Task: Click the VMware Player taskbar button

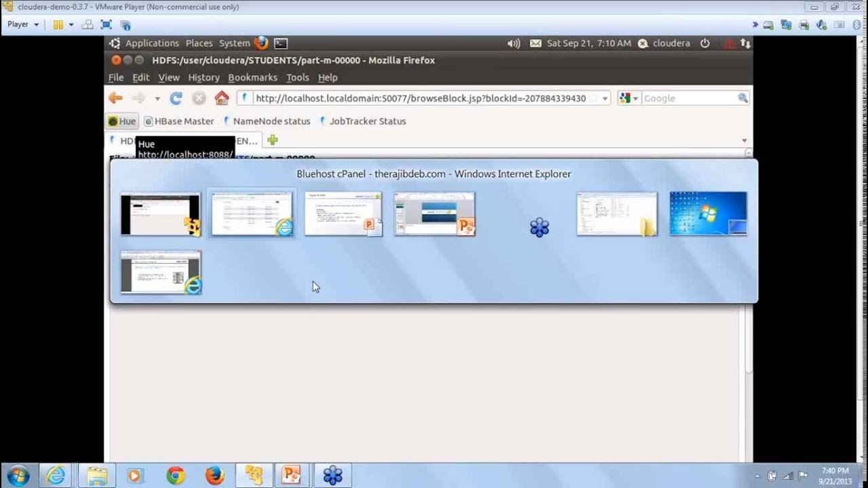Action: pos(254,475)
